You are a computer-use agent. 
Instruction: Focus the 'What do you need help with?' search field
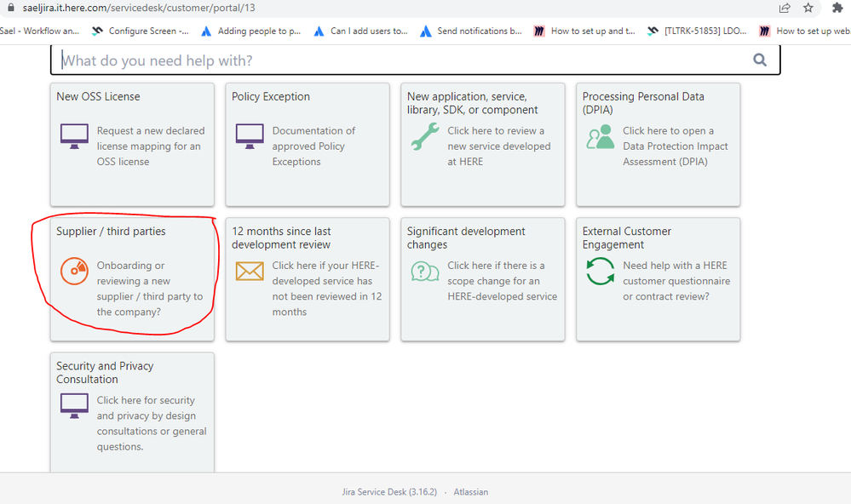point(415,60)
